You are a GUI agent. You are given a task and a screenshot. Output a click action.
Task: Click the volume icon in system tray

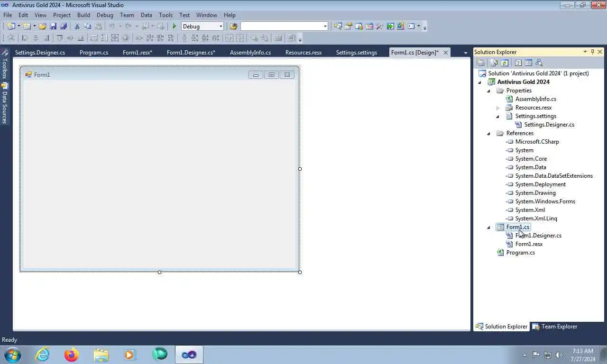pyautogui.click(x=559, y=355)
